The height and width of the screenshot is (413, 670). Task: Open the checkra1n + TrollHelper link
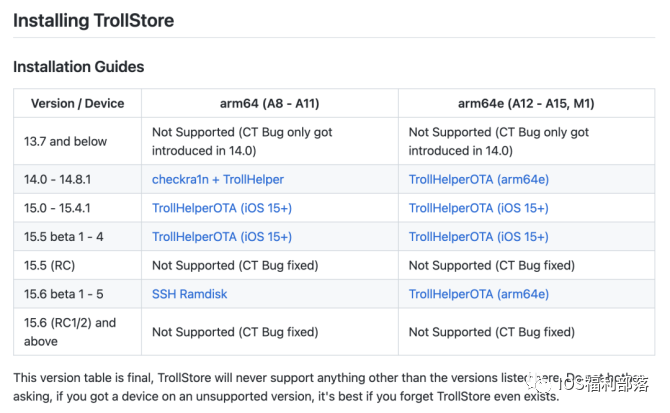217,179
